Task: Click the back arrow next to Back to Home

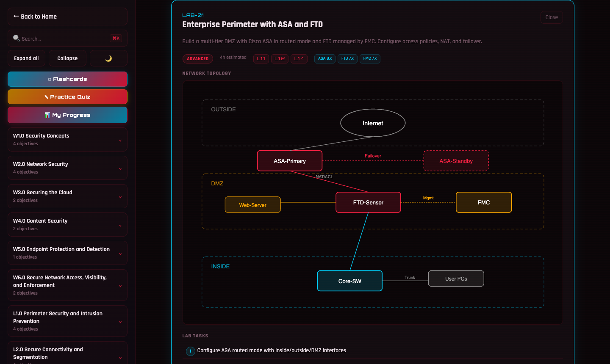Action: 16,17
